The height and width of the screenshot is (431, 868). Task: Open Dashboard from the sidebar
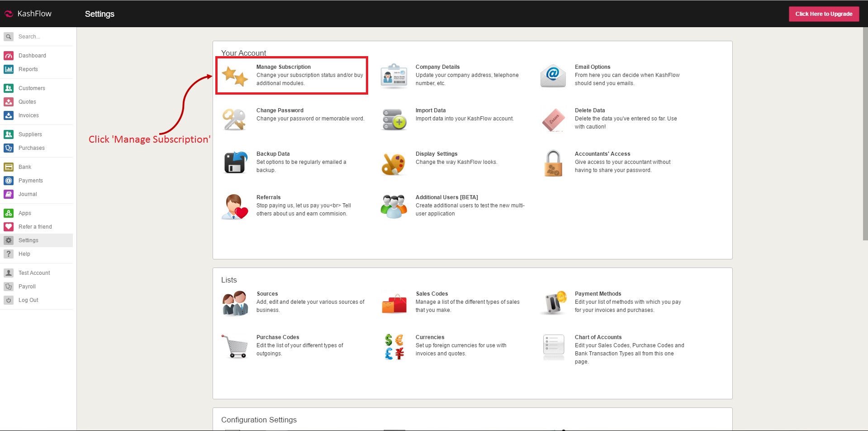(32, 56)
